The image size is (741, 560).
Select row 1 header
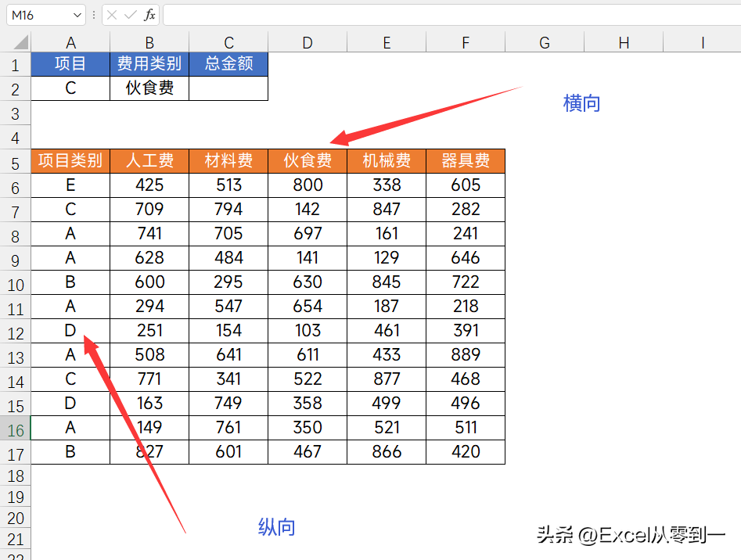click(x=15, y=65)
